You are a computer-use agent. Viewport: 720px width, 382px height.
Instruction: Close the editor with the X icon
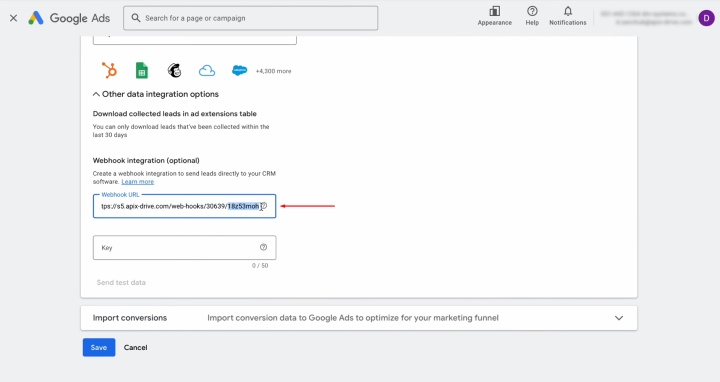[x=13, y=18]
